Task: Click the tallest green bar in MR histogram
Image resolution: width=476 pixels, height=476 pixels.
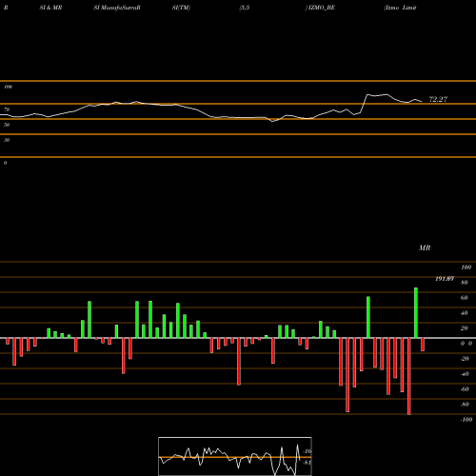Action: tap(416, 312)
